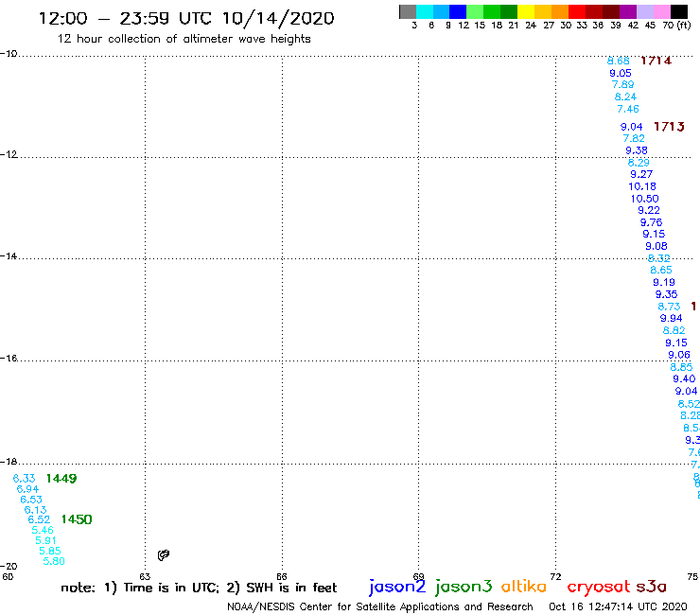Click the wave height value 6.94

[27, 489]
